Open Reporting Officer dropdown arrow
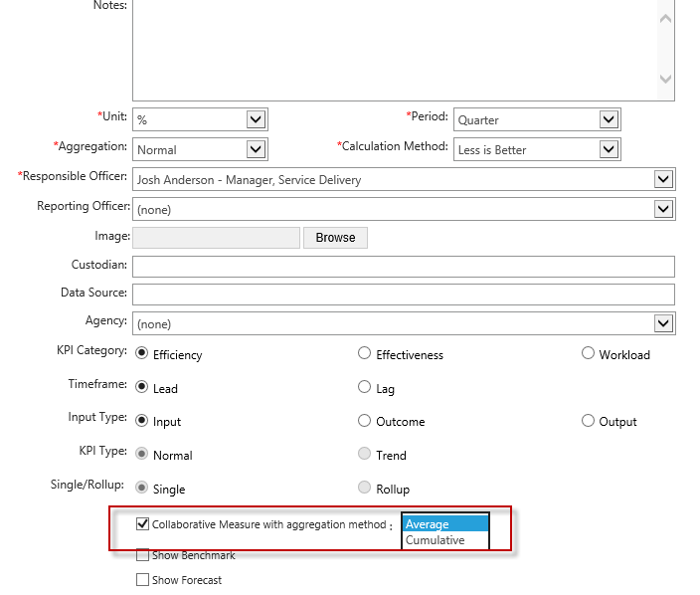This screenshot has height=595, width=700. click(x=663, y=209)
